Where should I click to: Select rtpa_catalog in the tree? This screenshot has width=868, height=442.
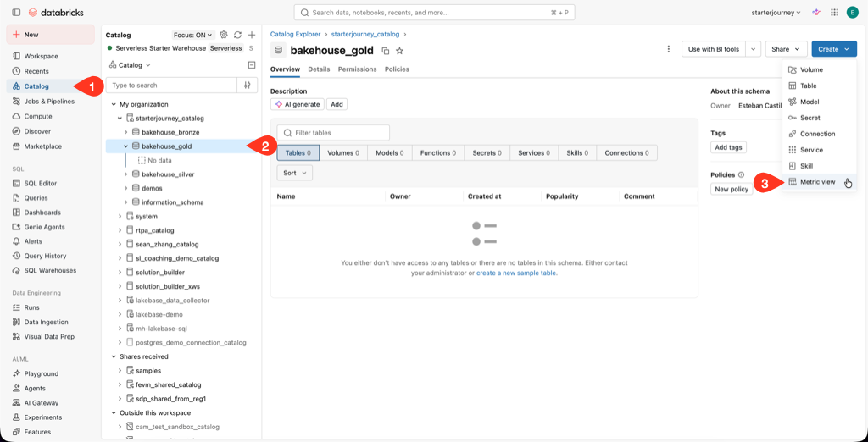(x=154, y=230)
